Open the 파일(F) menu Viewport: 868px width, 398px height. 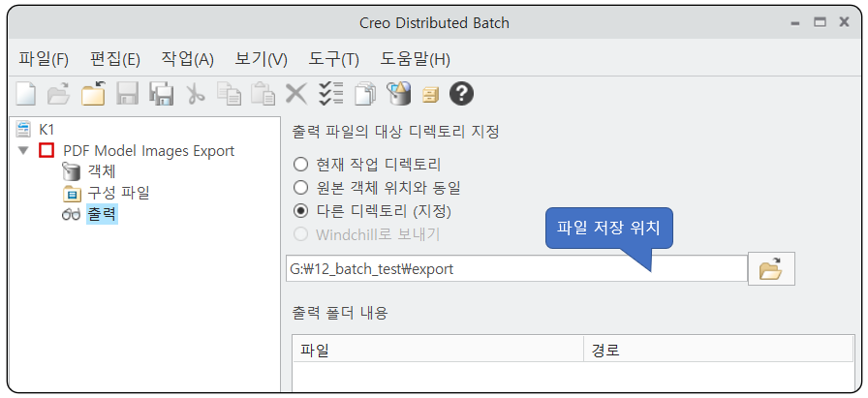coord(44,59)
